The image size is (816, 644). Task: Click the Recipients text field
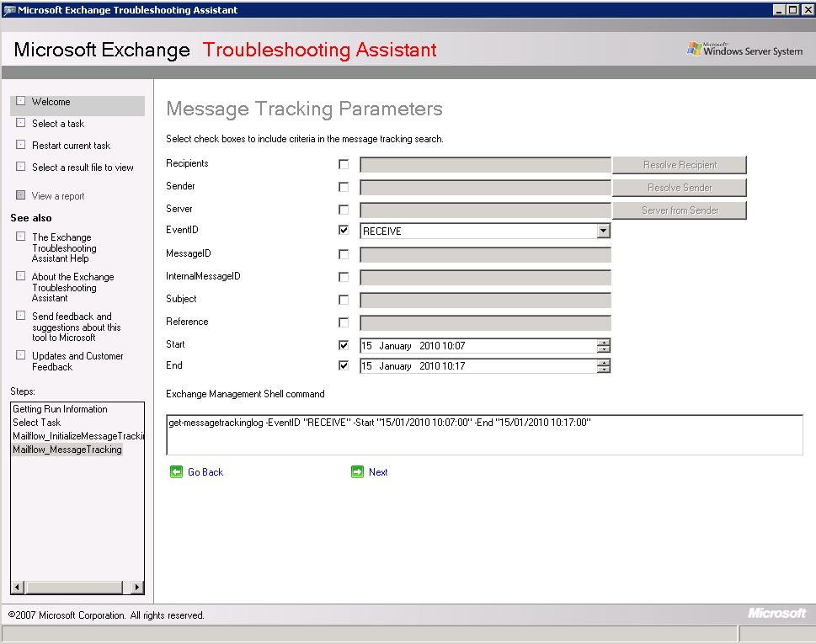tap(486, 165)
